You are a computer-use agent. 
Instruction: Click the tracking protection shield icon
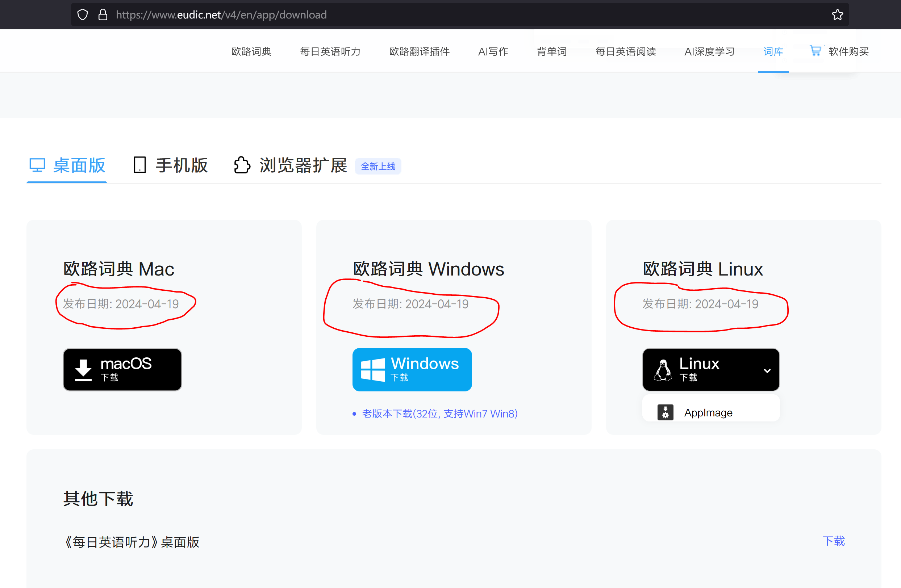pos(83,15)
